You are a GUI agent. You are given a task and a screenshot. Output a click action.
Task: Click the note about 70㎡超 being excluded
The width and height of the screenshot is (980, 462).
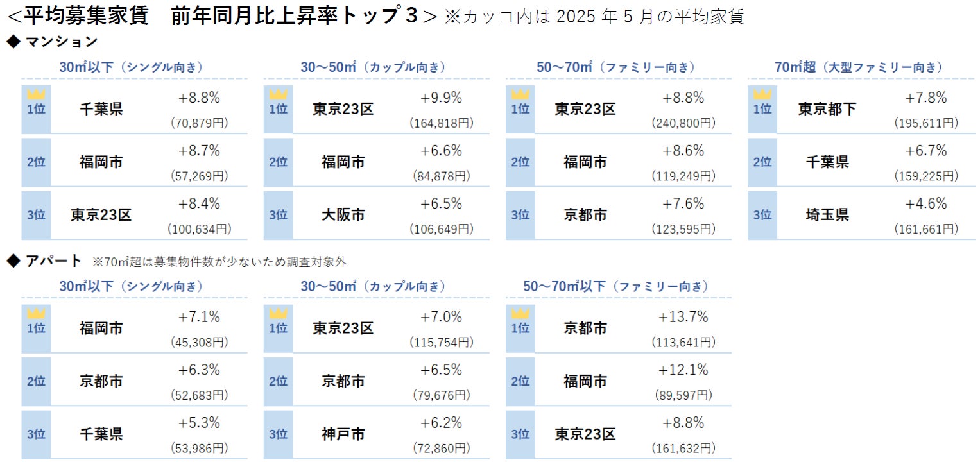point(219,262)
